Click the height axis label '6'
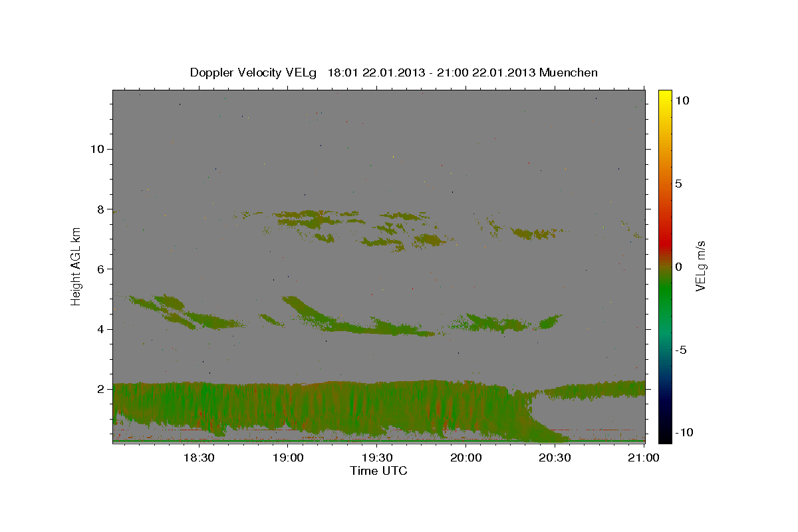The width and height of the screenshot is (798, 532). (x=100, y=269)
